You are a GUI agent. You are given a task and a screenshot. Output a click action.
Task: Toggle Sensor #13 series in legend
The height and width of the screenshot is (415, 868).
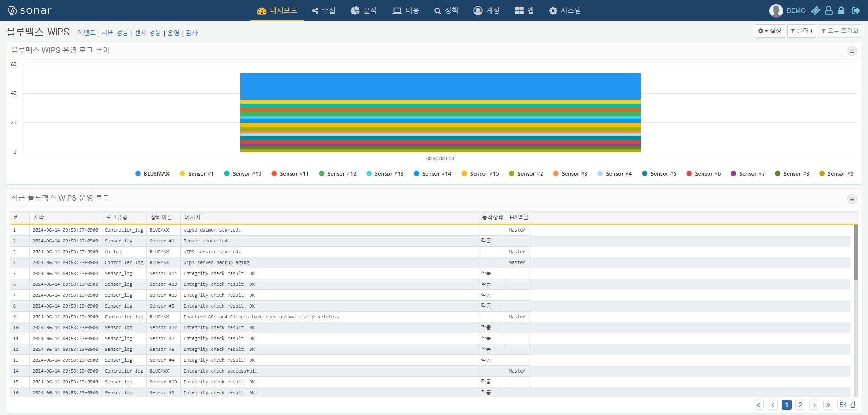tap(385, 173)
